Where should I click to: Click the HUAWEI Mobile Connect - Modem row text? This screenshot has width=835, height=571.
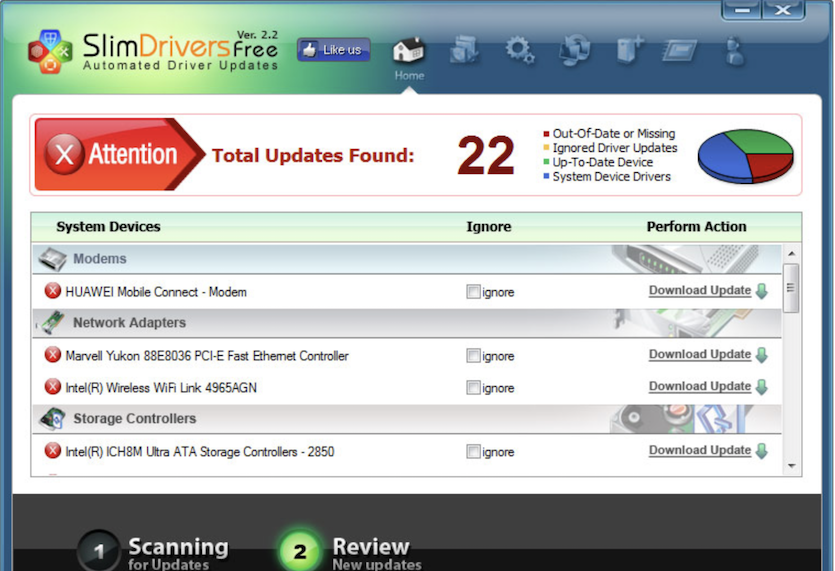pos(155,292)
